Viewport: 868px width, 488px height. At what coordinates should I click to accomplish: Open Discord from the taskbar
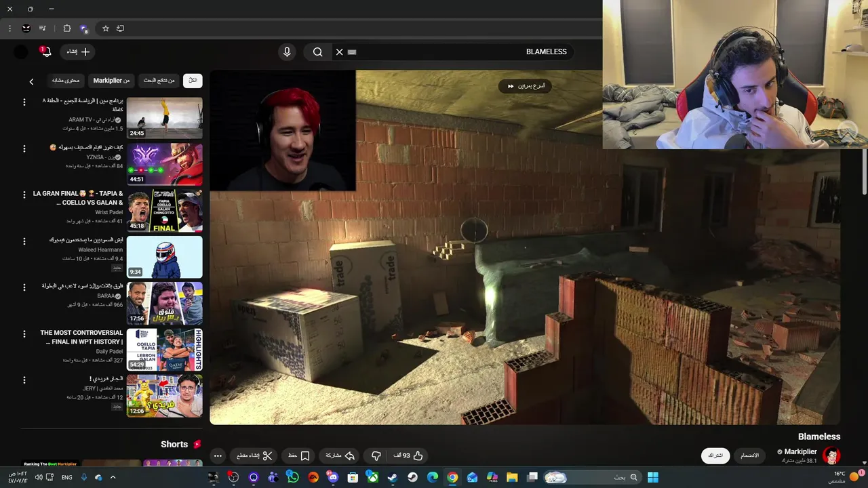click(x=333, y=478)
